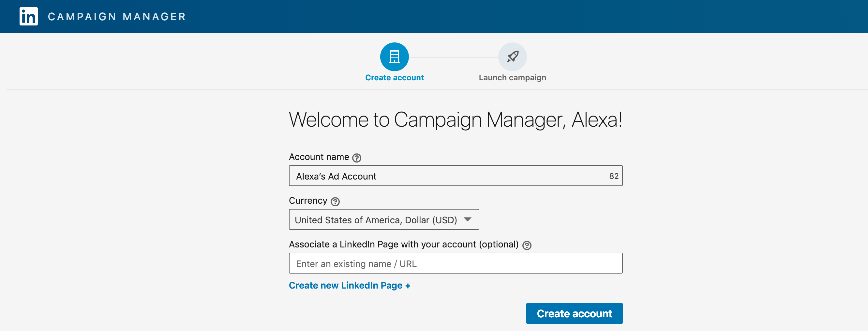
Task: Click the Associate a LinkedIn Page label
Action: pyautogui.click(x=404, y=244)
